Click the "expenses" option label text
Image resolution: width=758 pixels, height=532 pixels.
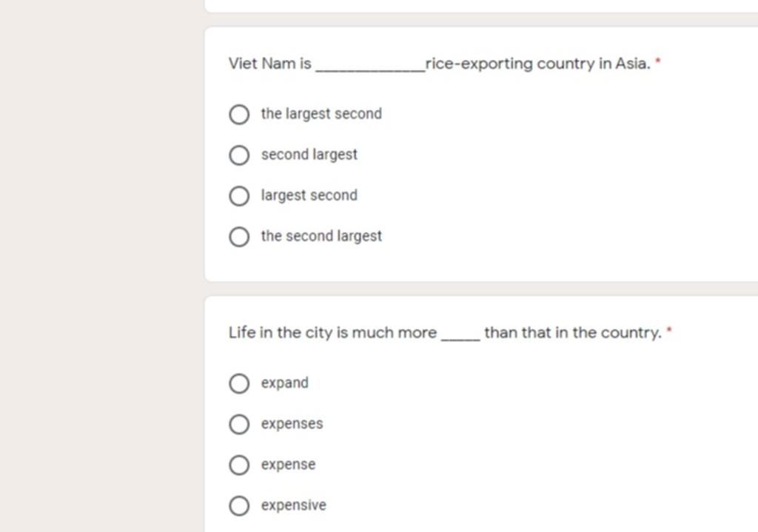point(292,424)
